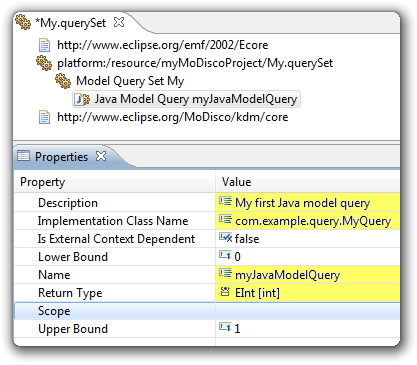417x365 pixels.
Task: Close the My.querySet editor tab
Action: (x=119, y=22)
